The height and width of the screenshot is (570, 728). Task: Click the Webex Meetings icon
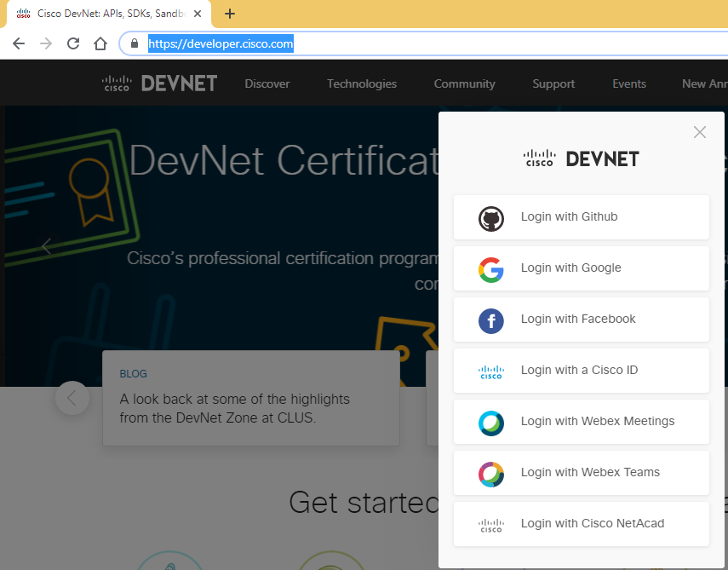491,423
